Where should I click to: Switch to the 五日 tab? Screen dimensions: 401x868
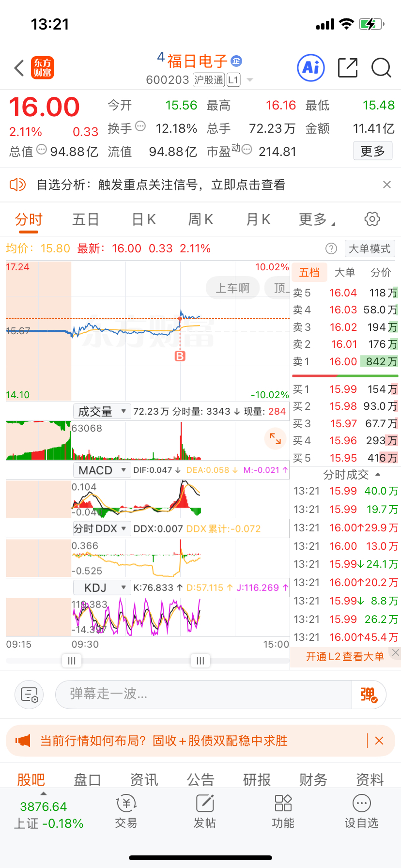pyautogui.click(x=86, y=220)
